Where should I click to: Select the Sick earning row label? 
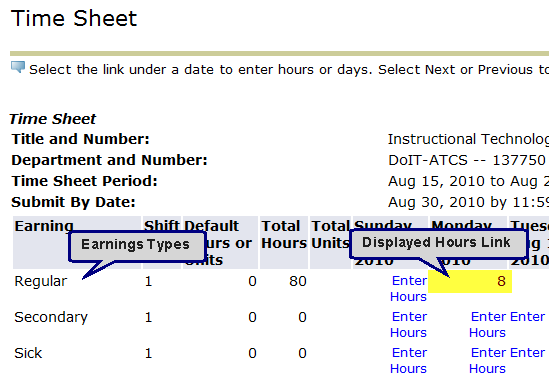coord(28,353)
